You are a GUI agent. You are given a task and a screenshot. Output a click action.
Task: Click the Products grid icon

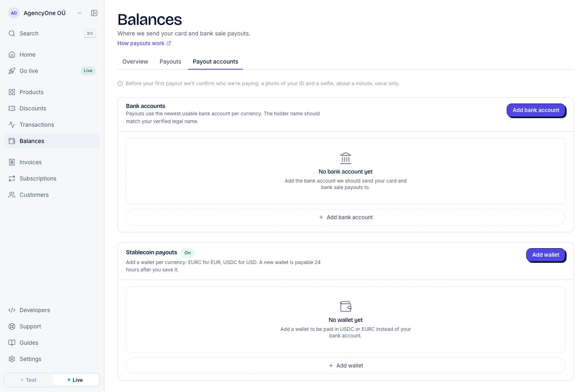click(12, 92)
